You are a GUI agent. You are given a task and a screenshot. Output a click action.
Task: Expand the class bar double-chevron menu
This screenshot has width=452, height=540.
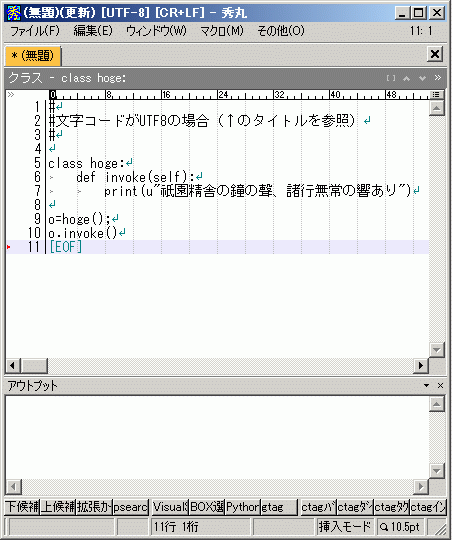coord(438,77)
